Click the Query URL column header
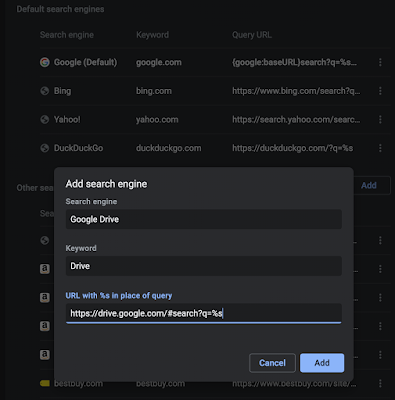Image resolution: width=395 pixels, height=400 pixels. click(252, 35)
